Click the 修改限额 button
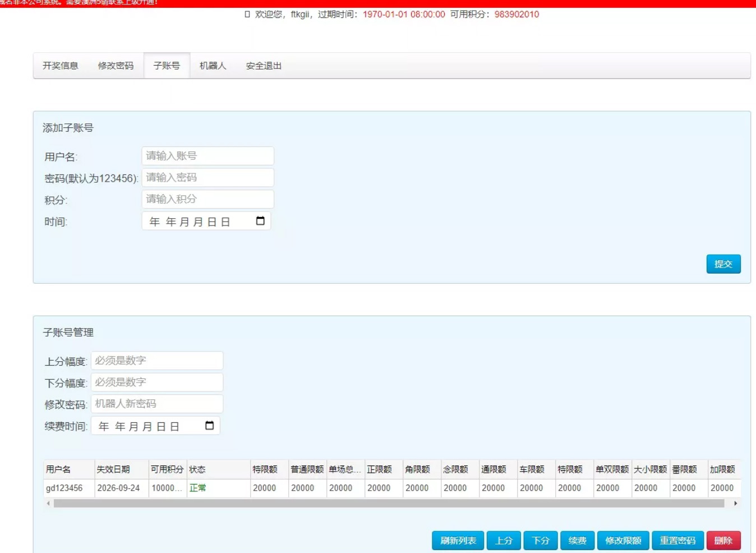This screenshot has height=553, width=756. (x=623, y=541)
